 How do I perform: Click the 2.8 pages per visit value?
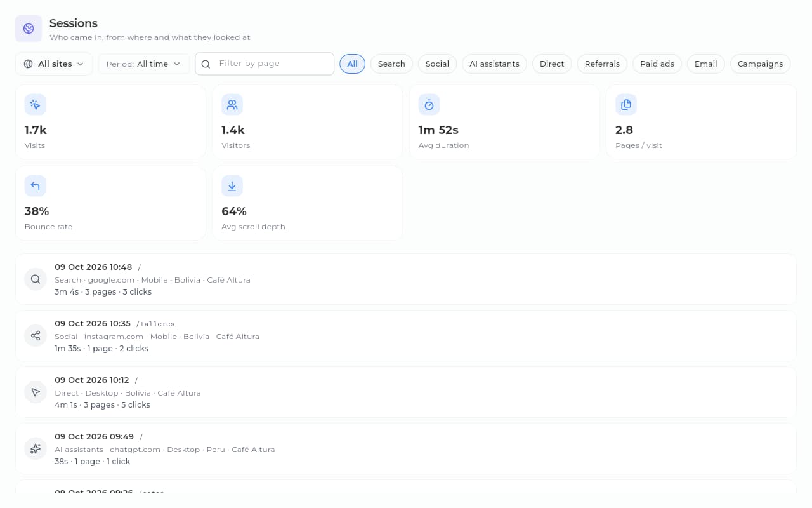click(624, 130)
